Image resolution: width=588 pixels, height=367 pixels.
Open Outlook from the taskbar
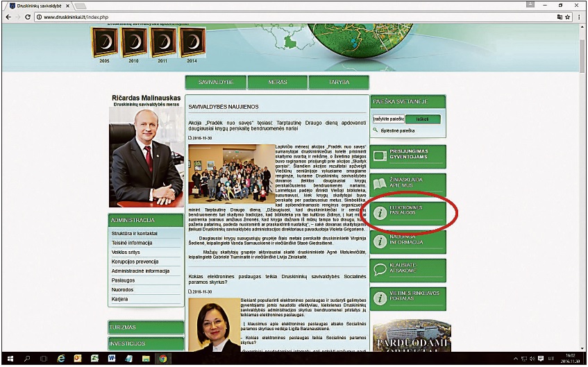(x=78, y=359)
